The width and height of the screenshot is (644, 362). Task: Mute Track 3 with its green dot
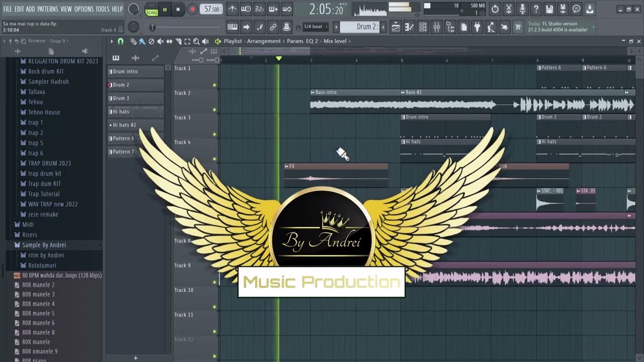pyautogui.click(x=214, y=134)
